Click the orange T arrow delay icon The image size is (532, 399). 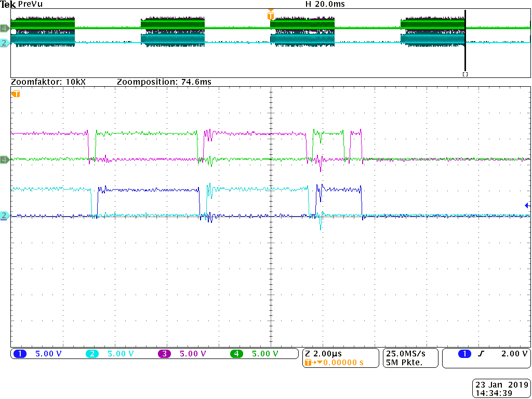click(313, 362)
